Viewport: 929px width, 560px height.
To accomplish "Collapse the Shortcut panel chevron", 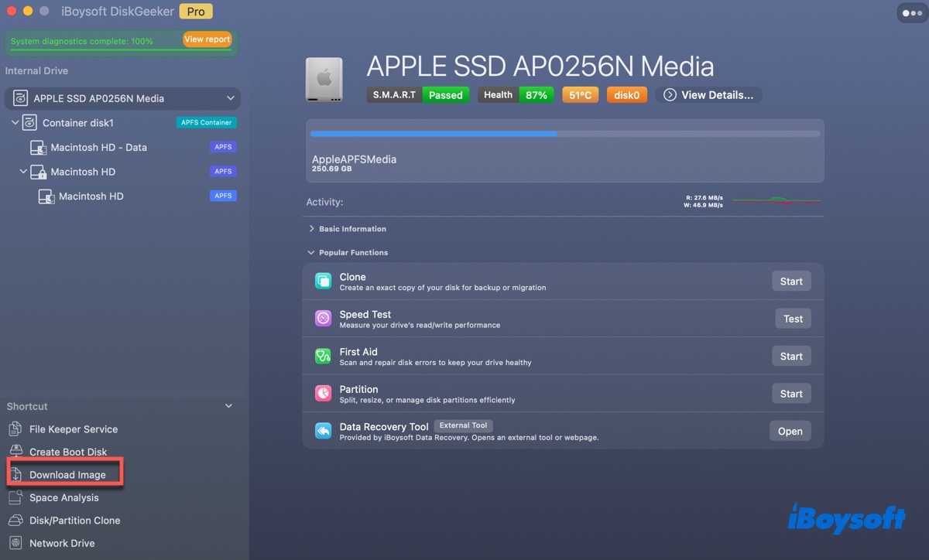I will 228,406.
